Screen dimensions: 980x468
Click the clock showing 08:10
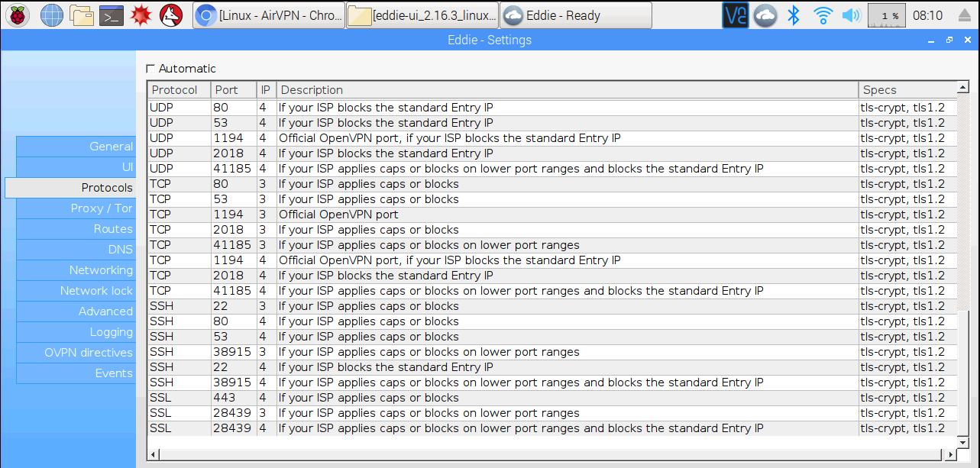(x=928, y=15)
